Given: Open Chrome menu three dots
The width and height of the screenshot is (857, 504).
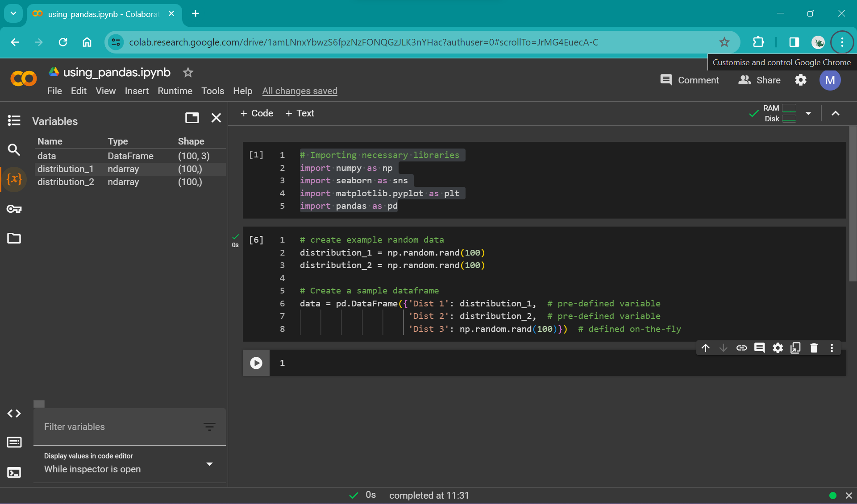Looking at the screenshot, I should coord(842,42).
